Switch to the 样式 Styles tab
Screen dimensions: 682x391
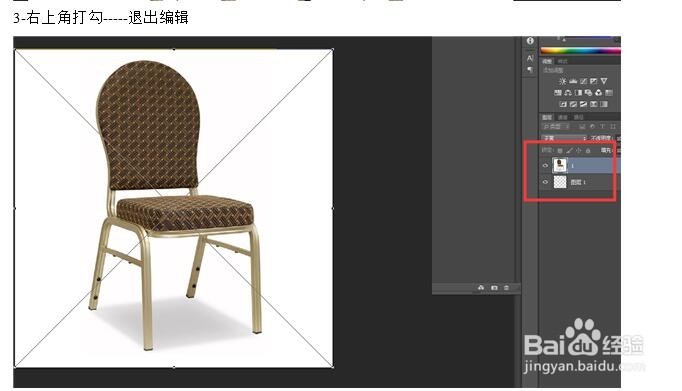pos(562,62)
